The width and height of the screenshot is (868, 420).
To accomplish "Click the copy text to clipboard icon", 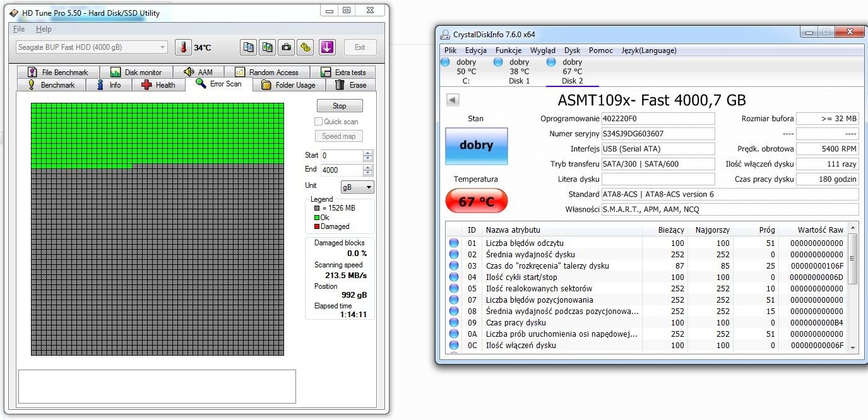I will pos(249,47).
